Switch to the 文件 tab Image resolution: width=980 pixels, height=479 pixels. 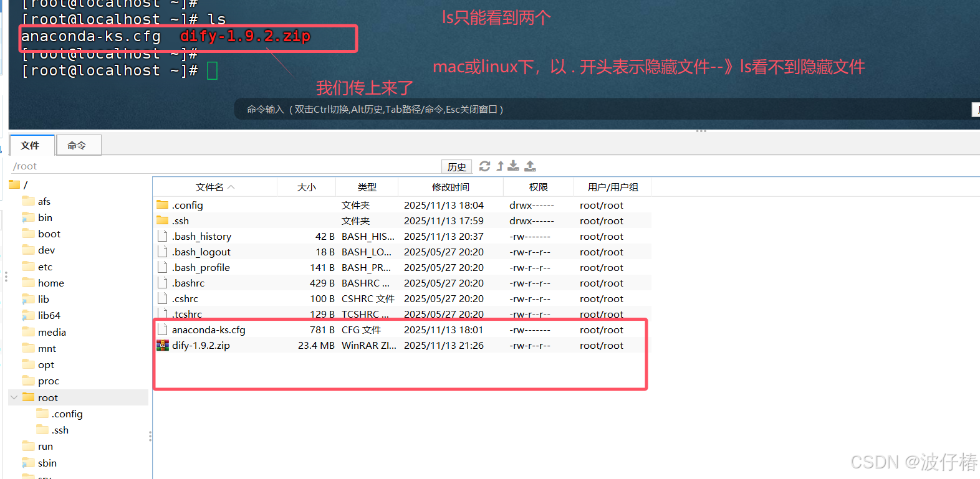31,145
